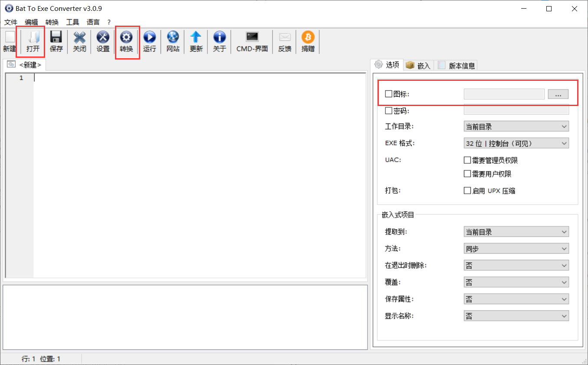Click the 密码 password input field
This screenshot has height=365, width=588.
pyautogui.click(x=516, y=110)
